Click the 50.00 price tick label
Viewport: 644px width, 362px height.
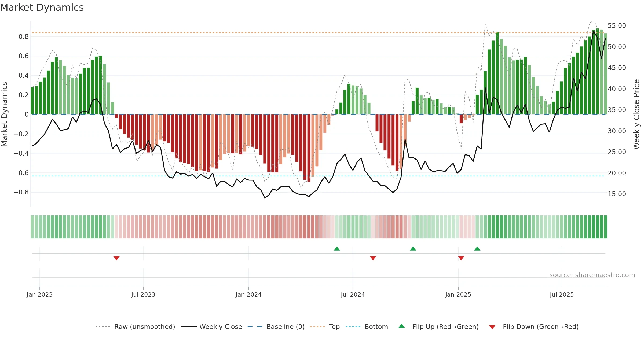pos(617,47)
